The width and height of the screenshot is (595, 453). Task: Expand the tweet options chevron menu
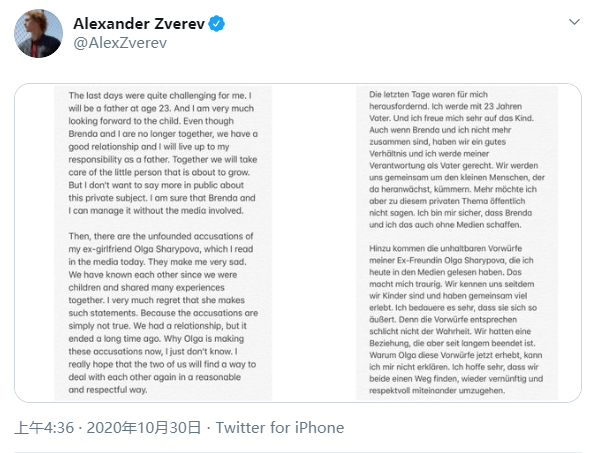tap(574, 22)
